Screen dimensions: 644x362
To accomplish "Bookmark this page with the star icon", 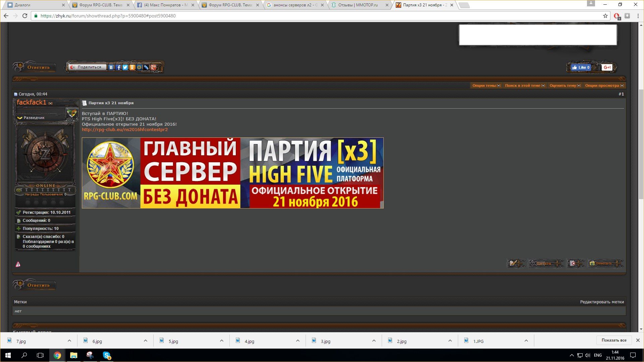I will [x=605, y=16].
